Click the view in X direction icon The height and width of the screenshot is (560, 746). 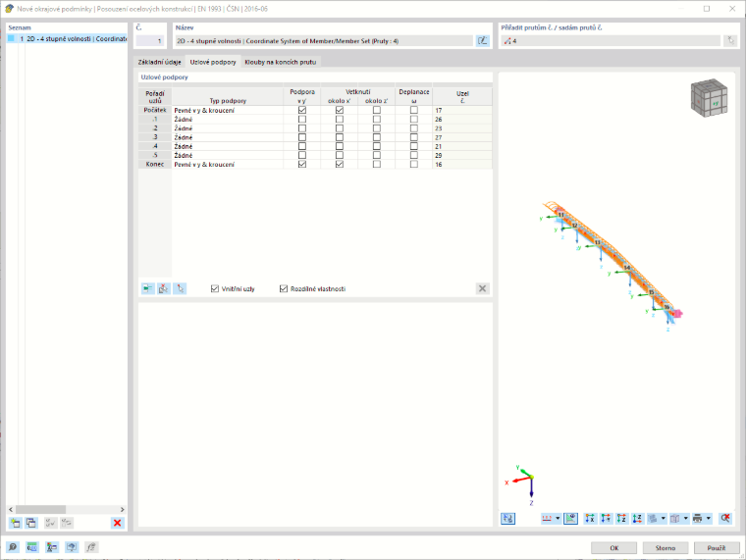pyautogui.click(x=590, y=518)
